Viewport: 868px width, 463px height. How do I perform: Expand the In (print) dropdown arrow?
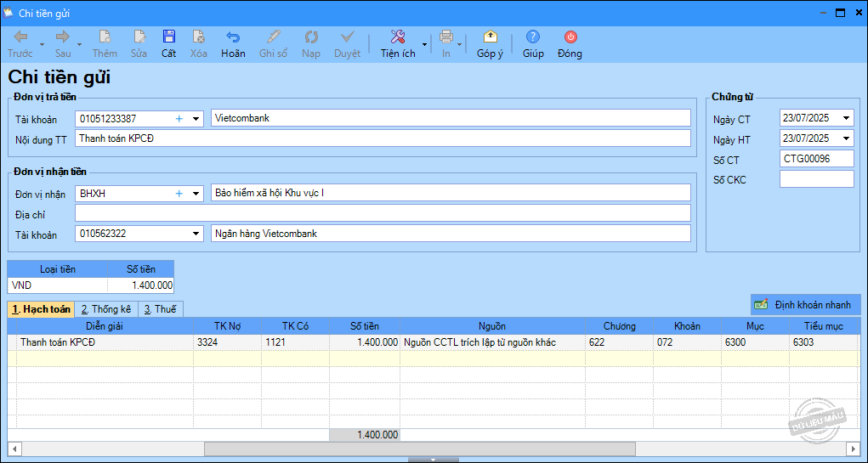point(459,44)
